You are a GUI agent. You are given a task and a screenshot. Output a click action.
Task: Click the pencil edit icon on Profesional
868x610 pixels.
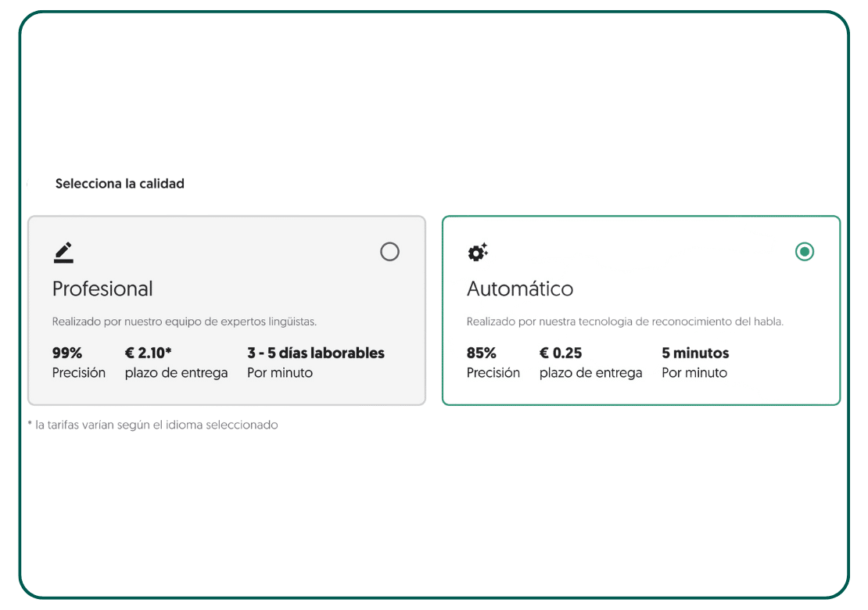click(63, 252)
